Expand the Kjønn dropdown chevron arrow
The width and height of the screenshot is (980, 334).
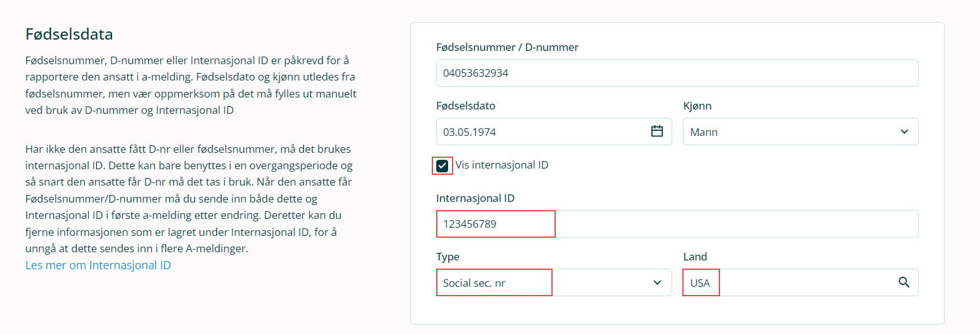904,132
